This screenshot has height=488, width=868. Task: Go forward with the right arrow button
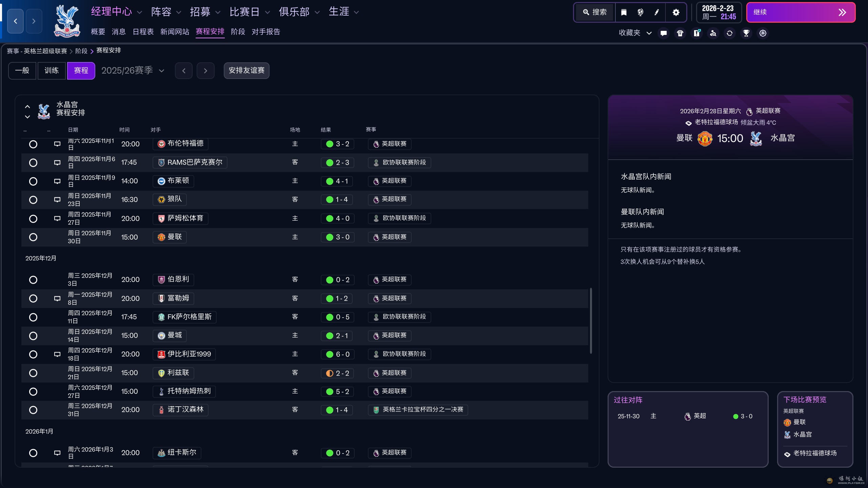[x=34, y=21]
